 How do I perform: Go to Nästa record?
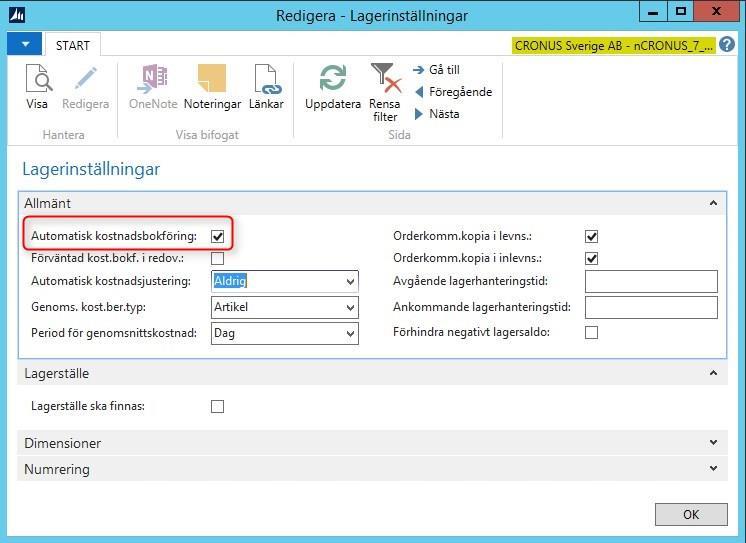[x=437, y=114]
